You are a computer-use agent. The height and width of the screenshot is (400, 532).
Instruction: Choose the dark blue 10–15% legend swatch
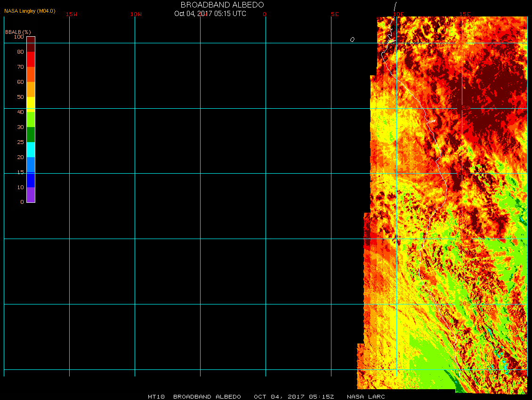(x=31, y=180)
